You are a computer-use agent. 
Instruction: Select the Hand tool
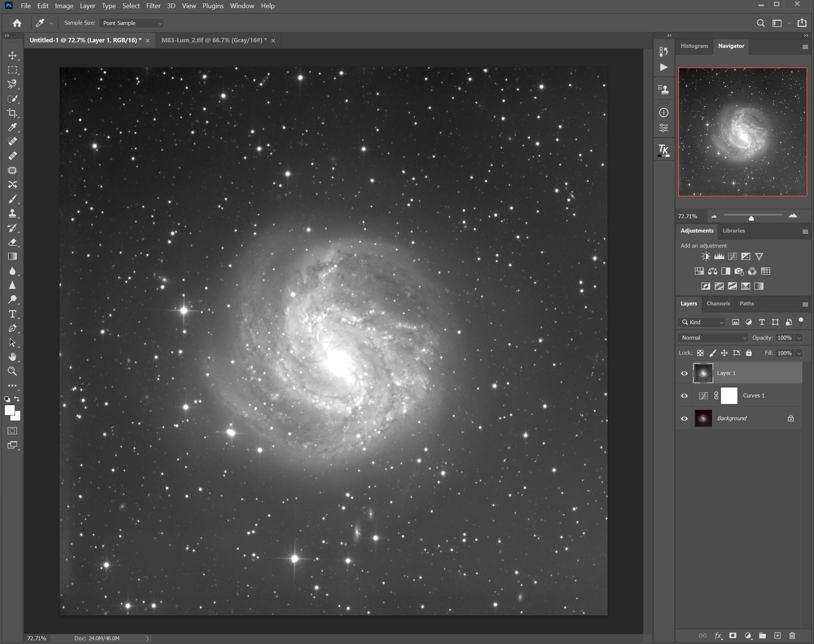click(x=13, y=357)
